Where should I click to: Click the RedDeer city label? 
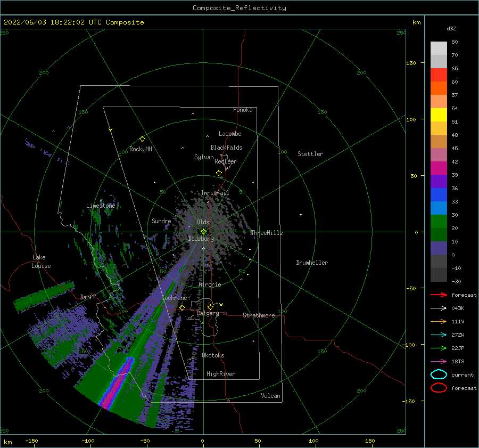[226, 161]
